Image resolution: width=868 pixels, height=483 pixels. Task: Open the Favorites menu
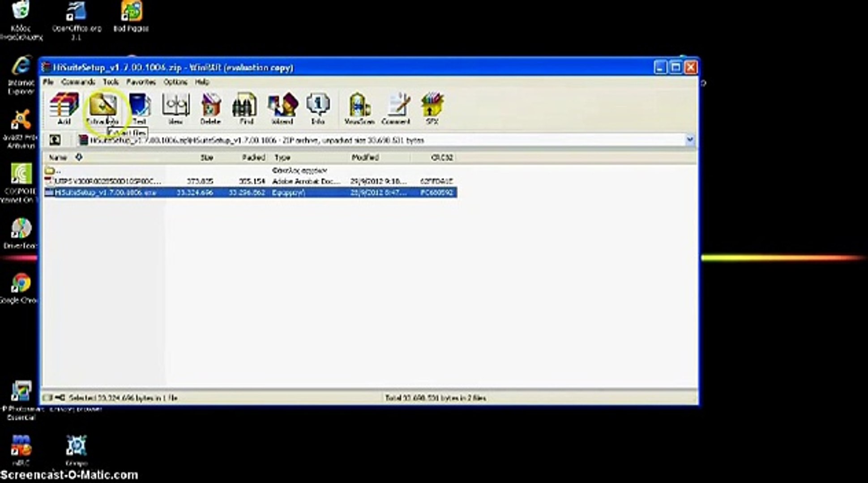141,82
